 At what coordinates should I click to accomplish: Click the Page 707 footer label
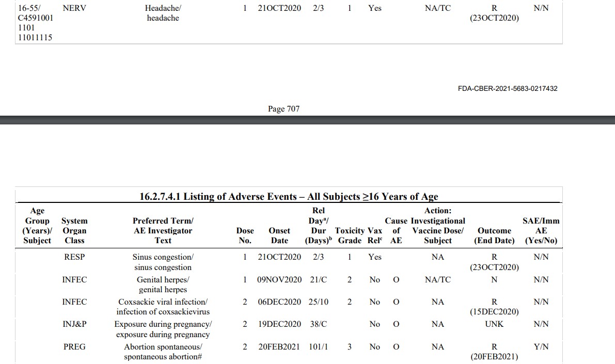tap(283, 109)
